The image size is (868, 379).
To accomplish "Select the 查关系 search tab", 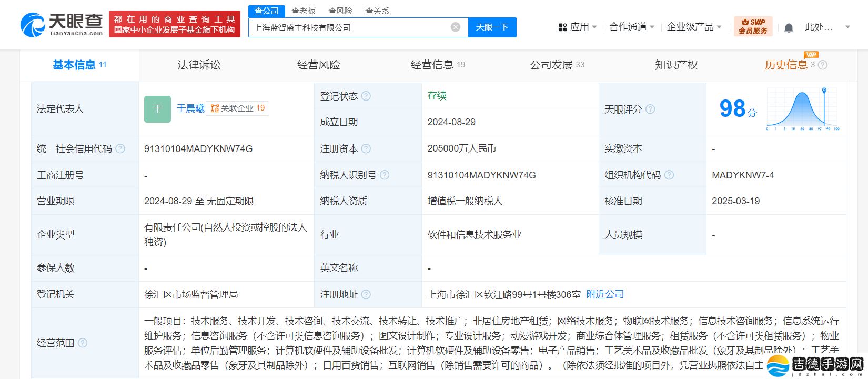I will 377,11.
